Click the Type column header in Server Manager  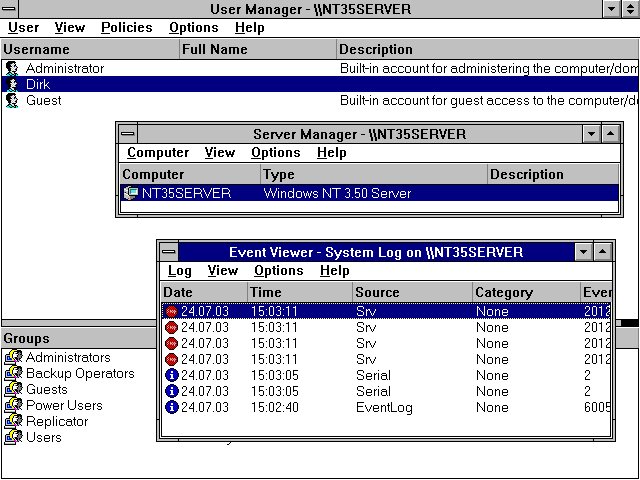click(374, 174)
